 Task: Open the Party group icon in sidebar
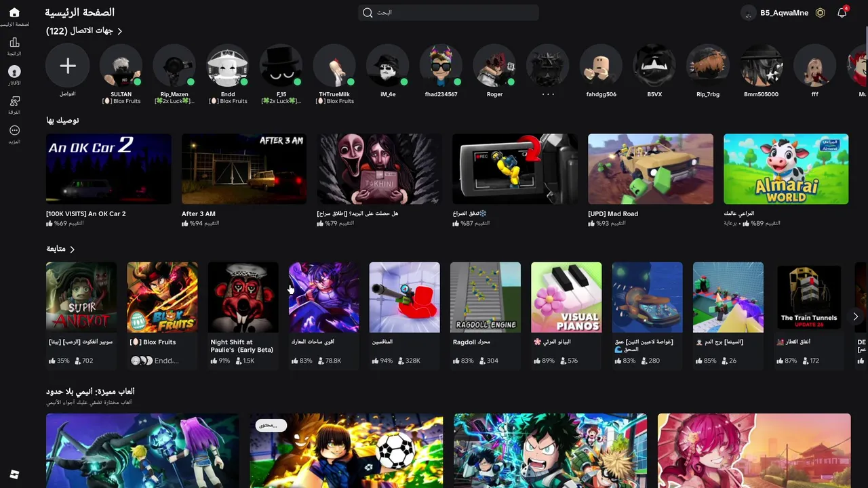point(14,101)
